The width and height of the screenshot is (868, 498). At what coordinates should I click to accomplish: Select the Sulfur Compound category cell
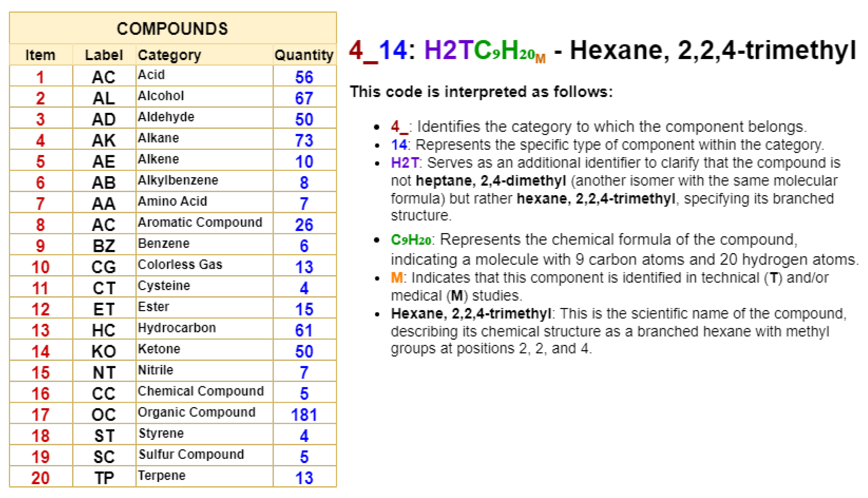point(191,454)
